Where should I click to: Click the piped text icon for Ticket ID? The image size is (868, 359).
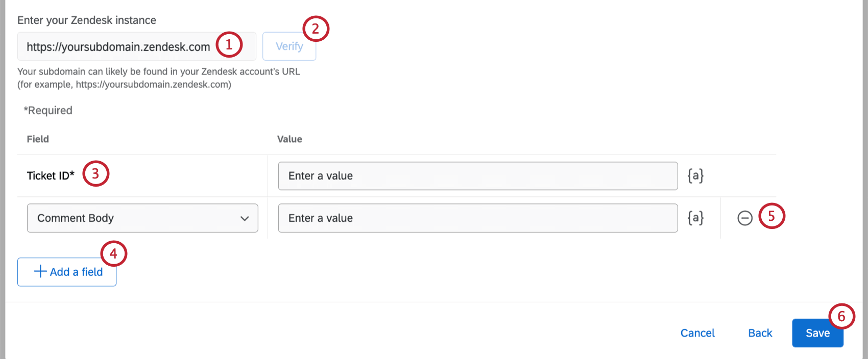(695, 176)
